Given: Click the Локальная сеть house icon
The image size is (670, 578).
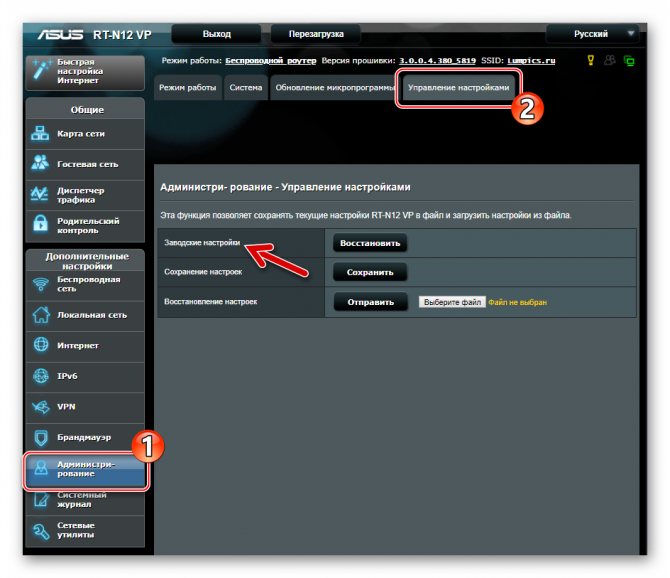Looking at the screenshot, I should (x=41, y=314).
